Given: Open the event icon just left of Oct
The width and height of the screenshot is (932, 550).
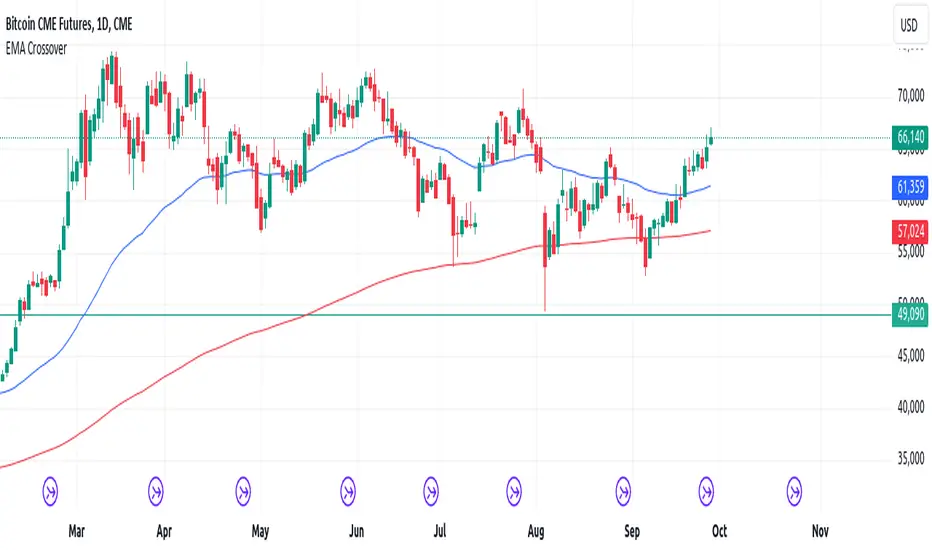Looking at the screenshot, I should 706,492.
